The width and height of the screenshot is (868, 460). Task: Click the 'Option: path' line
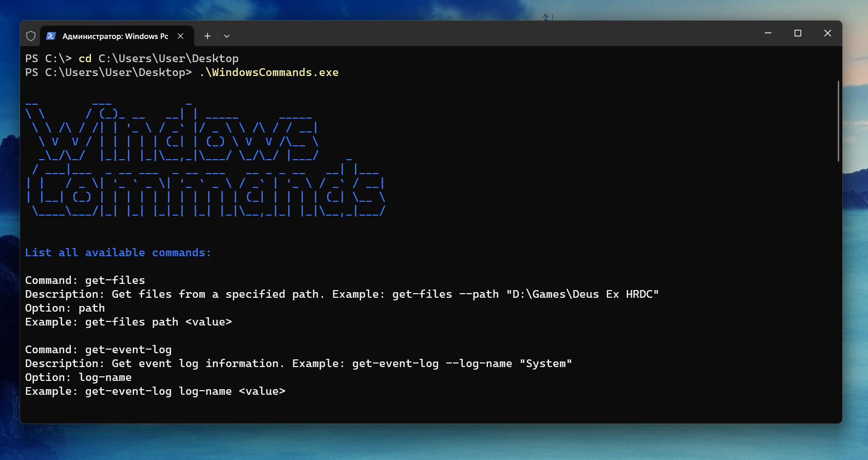65,308
